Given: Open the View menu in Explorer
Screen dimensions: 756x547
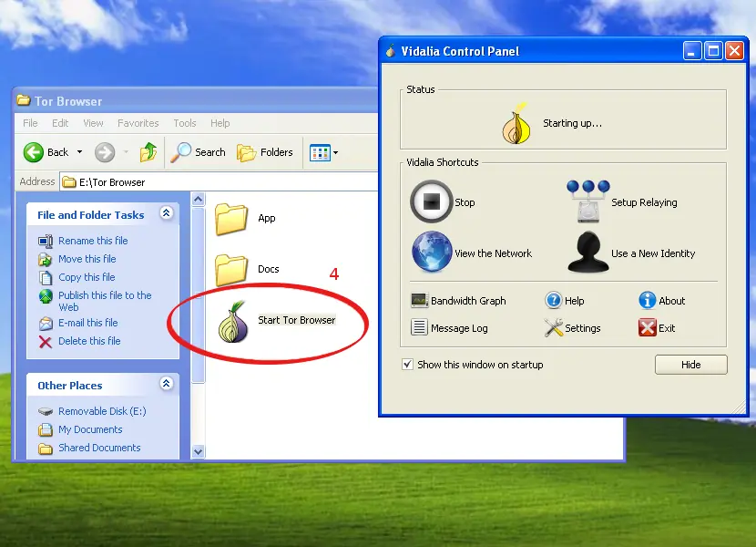Looking at the screenshot, I should [x=93, y=123].
